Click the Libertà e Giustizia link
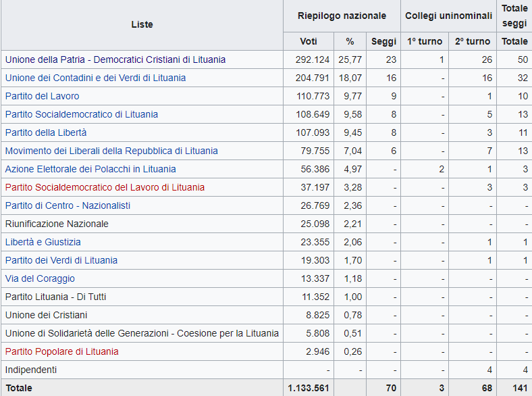Image resolution: width=532 pixels, height=396 pixels. point(43,242)
